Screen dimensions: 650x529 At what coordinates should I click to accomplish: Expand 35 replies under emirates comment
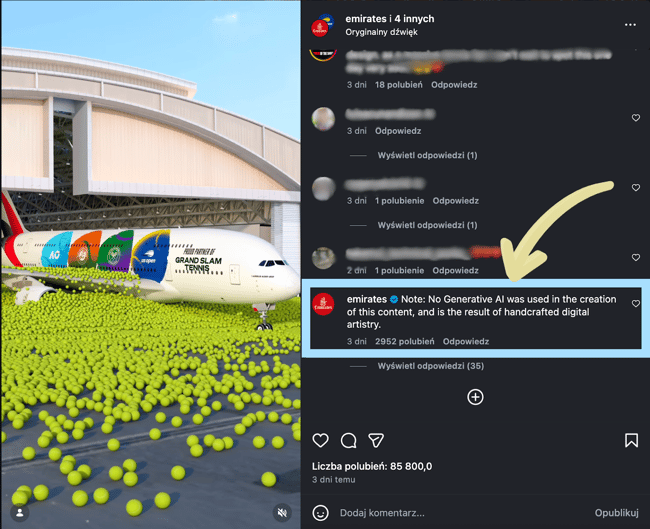[x=430, y=366]
